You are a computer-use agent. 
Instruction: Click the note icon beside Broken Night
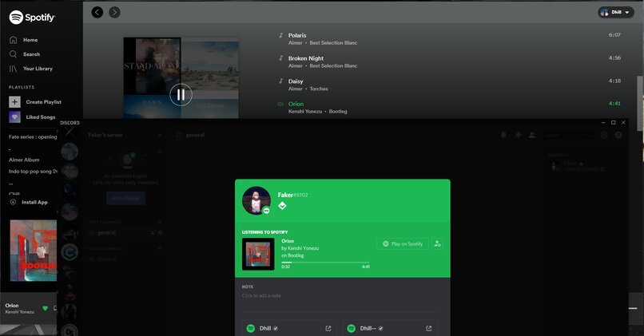tap(281, 57)
